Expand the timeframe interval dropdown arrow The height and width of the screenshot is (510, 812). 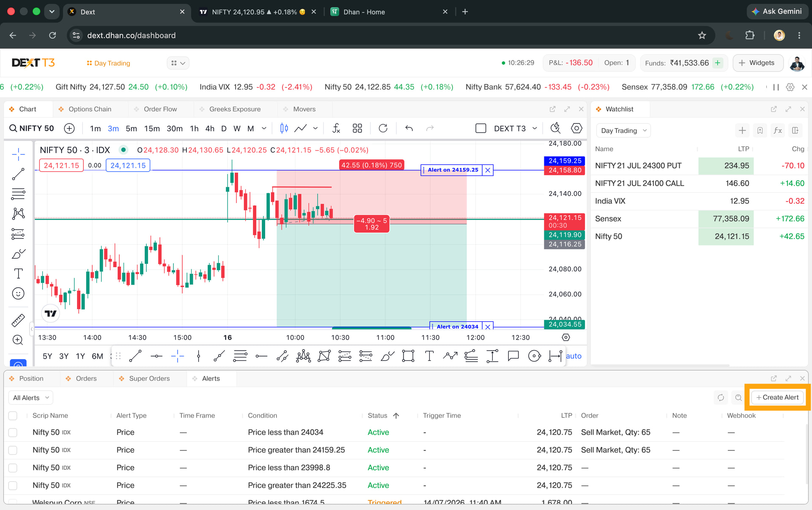pos(264,128)
